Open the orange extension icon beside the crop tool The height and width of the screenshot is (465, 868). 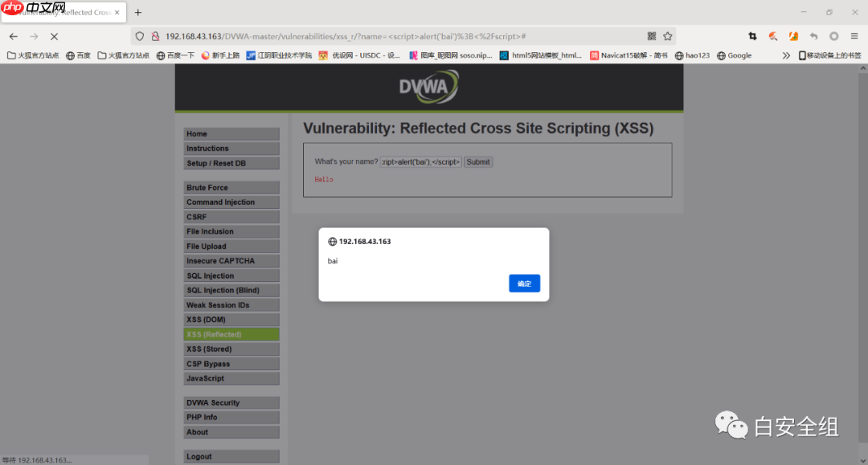click(x=773, y=36)
